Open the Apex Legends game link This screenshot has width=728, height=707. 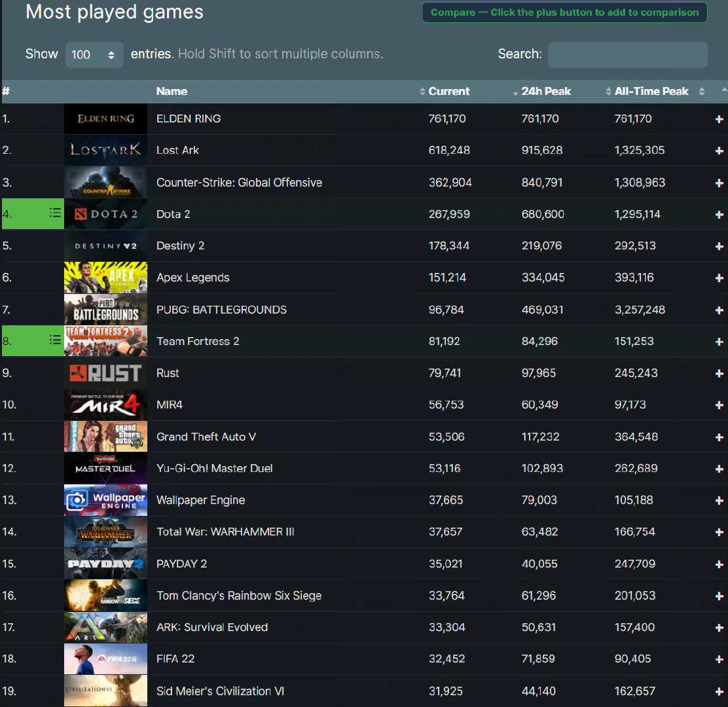coord(192,278)
